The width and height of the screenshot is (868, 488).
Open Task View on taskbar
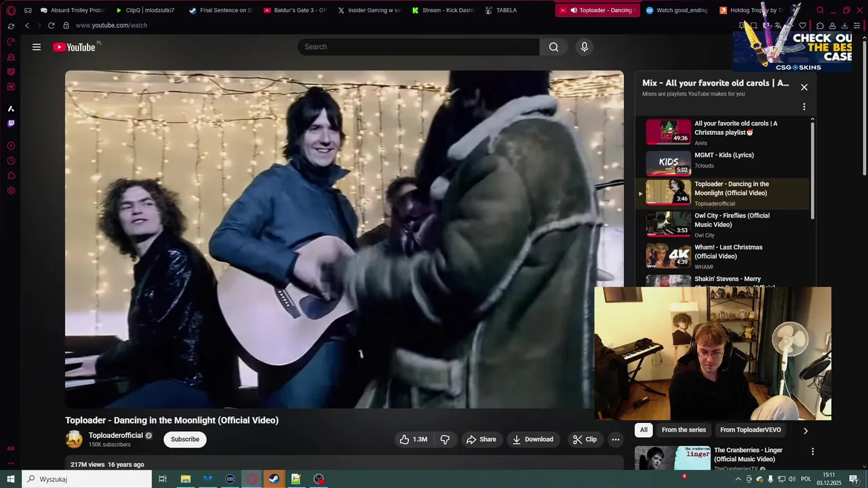click(x=163, y=479)
